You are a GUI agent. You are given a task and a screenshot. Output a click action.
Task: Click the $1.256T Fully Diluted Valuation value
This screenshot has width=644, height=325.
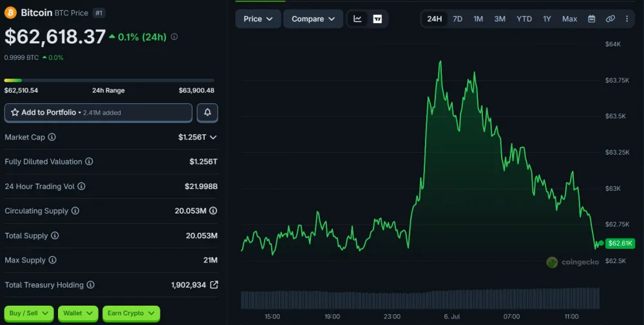pos(204,162)
